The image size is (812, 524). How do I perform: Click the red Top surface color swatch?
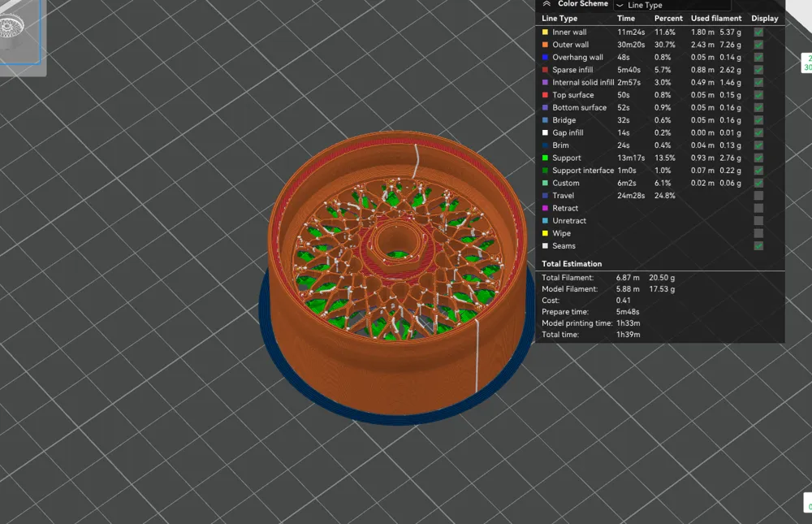pos(545,95)
